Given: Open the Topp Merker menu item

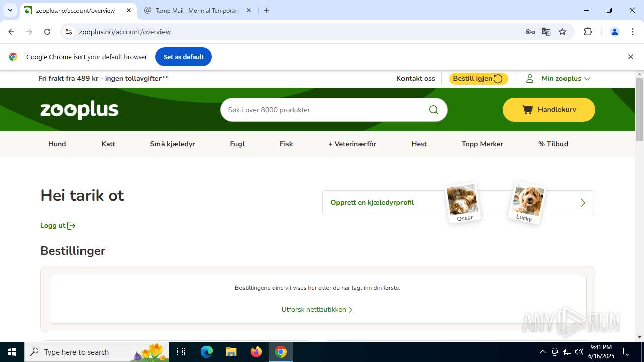Looking at the screenshot, I should [x=482, y=144].
